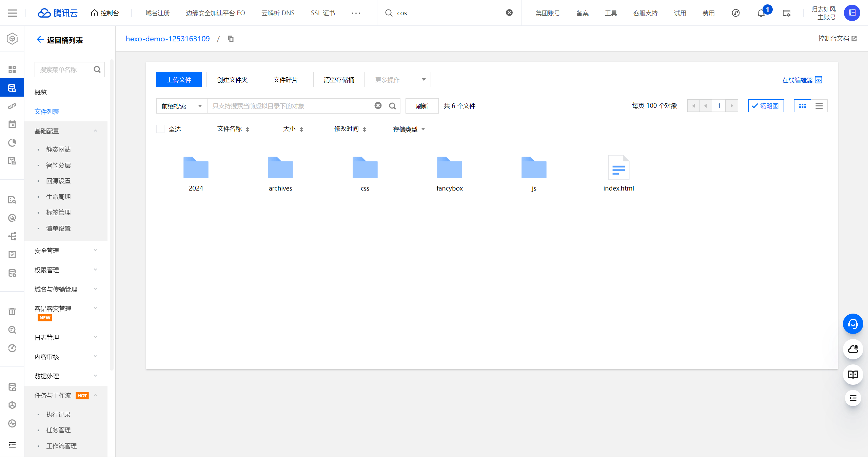Open the 创建文件夹 button
The image size is (868, 457).
point(232,80)
